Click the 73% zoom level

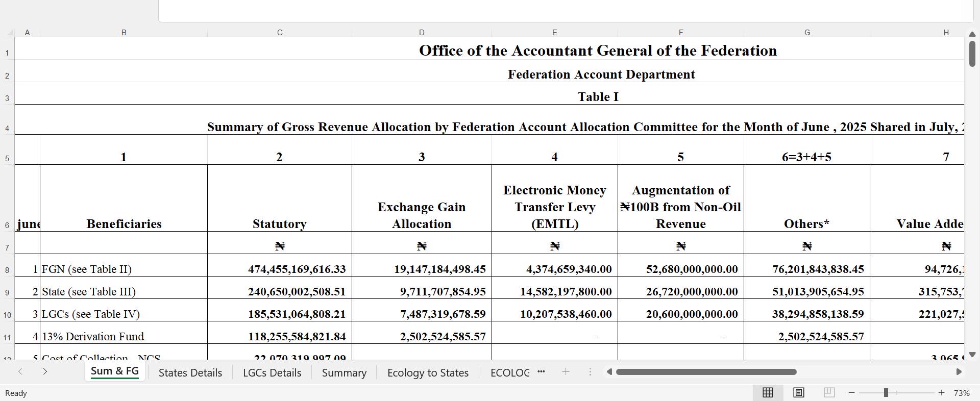[962, 393]
